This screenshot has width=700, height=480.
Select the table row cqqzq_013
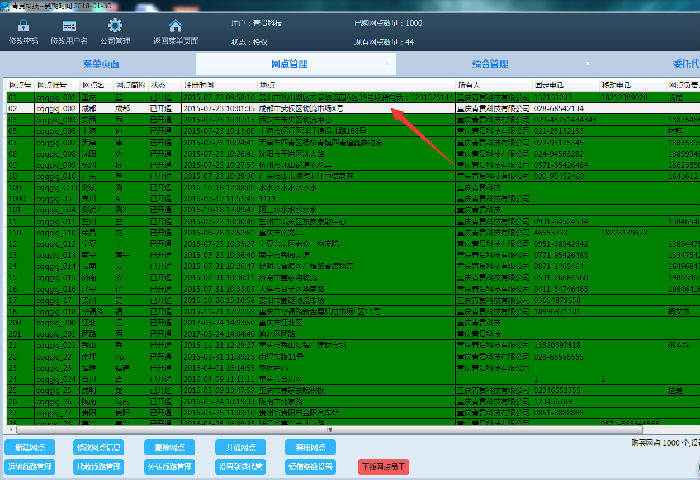tap(300, 255)
